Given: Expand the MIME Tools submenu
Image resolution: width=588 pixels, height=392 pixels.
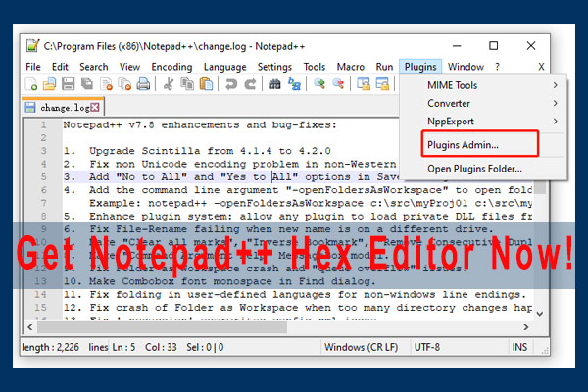Looking at the screenshot, I should point(483,85).
